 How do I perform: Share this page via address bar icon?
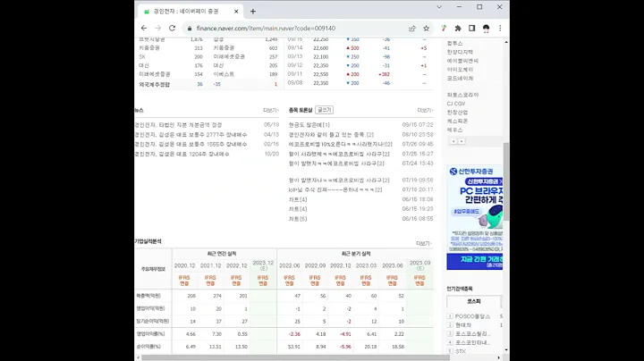pos(412,29)
